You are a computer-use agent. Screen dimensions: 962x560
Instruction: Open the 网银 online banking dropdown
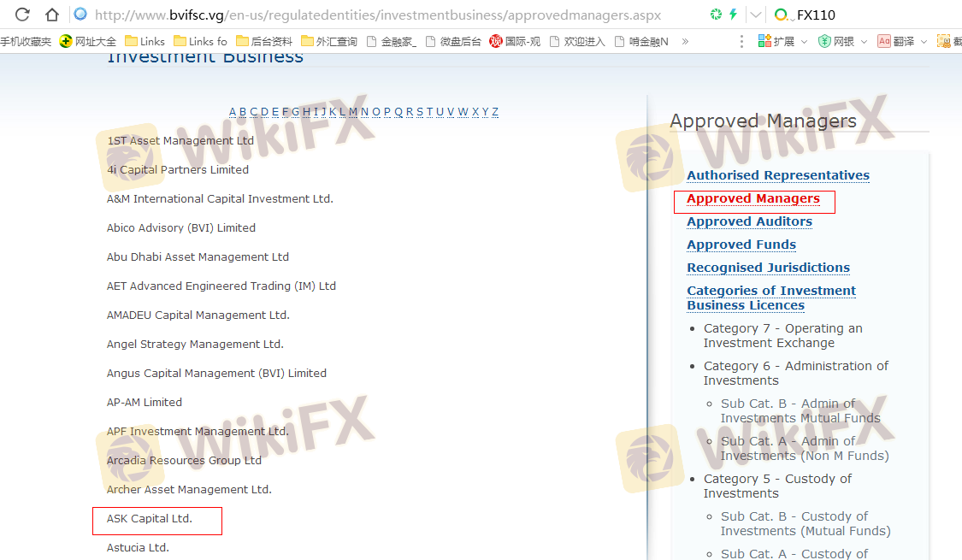(x=842, y=41)
